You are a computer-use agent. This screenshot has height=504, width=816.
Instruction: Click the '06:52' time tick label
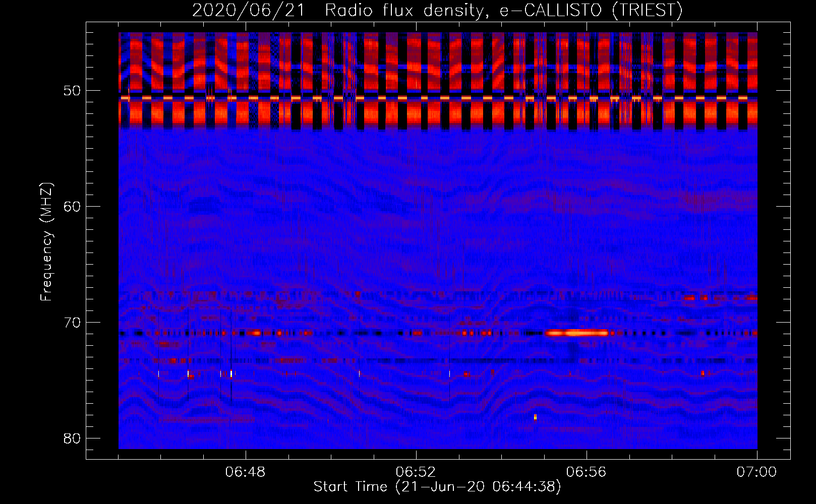pos(416,472)
